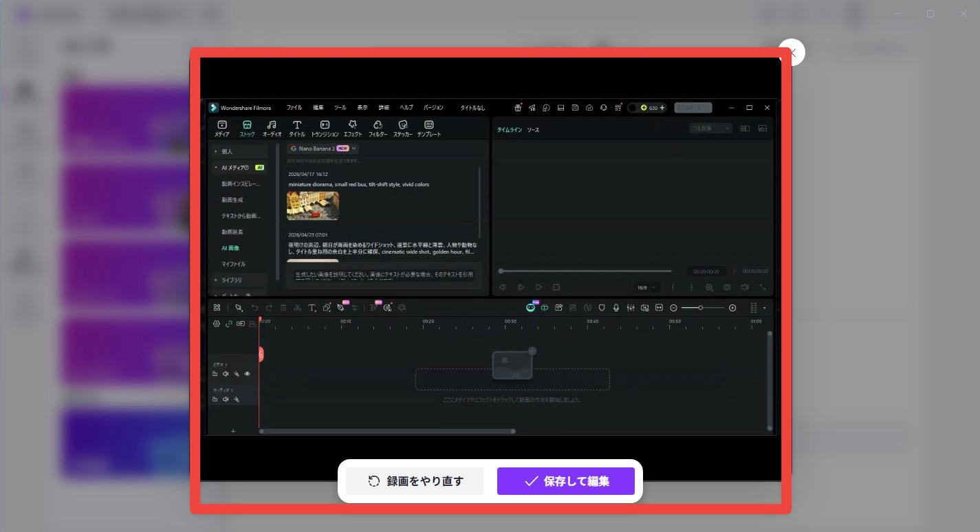Click the camera snapshot icon under the preview
Image resolution: width=980 pixels, height=532 pixels.
tap(727, 287)
